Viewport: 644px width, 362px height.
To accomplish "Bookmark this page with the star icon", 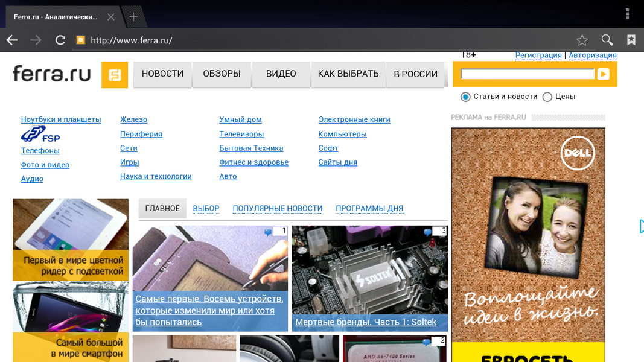I will tap(582, 40).
